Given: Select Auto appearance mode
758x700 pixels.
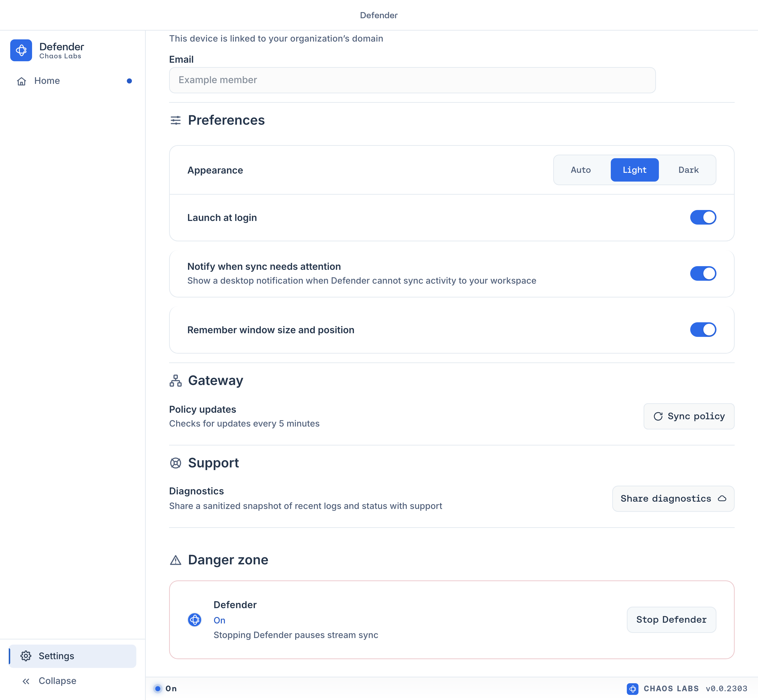Looking at the screenshot, I should [580, 170].
